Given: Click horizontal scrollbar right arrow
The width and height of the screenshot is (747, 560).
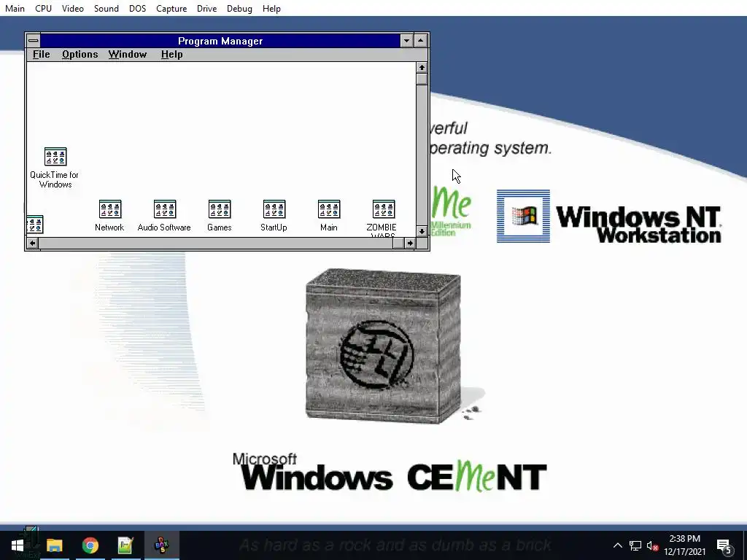Looking at the screenshot, I should click(x=410, y=244).
